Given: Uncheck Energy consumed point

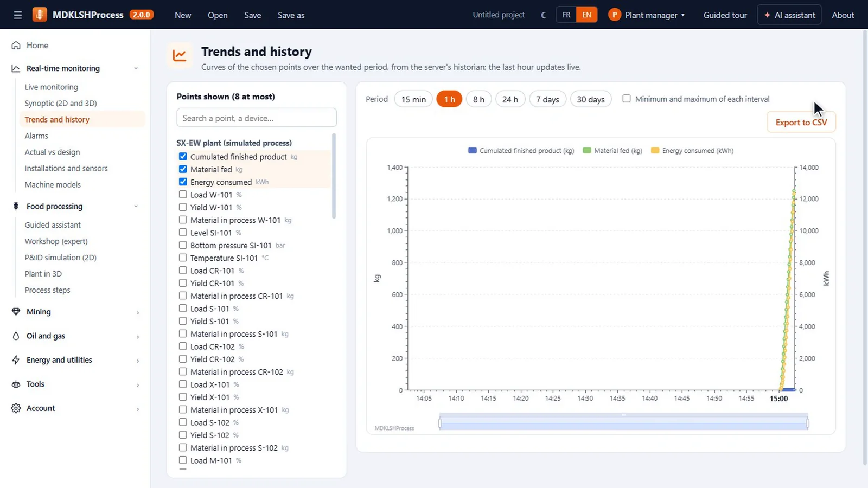Looking at the screenshot, I should 183,182.
